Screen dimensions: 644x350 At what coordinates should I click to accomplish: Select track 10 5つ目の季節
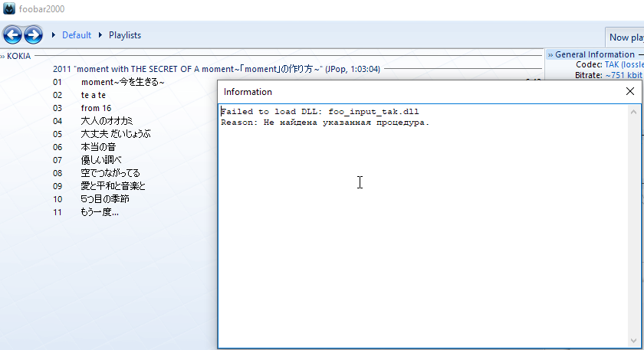[x=105, y=199]
